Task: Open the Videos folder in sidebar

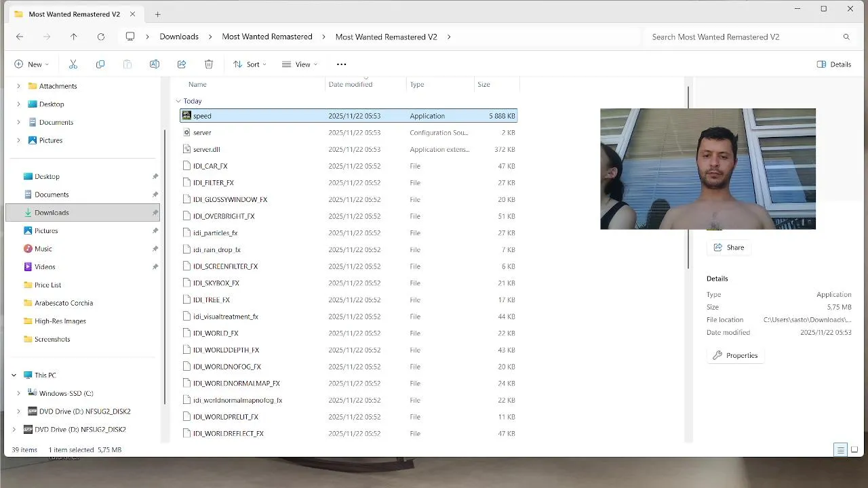Action: 45,267
